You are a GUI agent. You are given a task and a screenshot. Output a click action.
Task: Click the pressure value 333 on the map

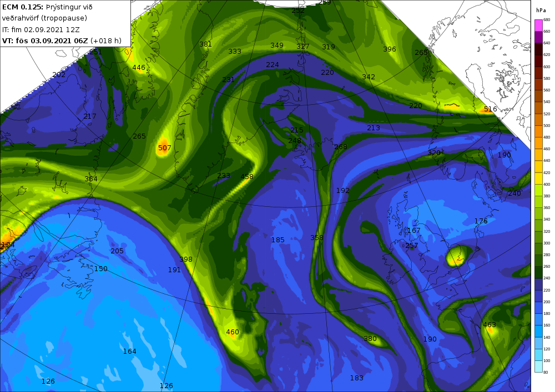tap(235, 51)
